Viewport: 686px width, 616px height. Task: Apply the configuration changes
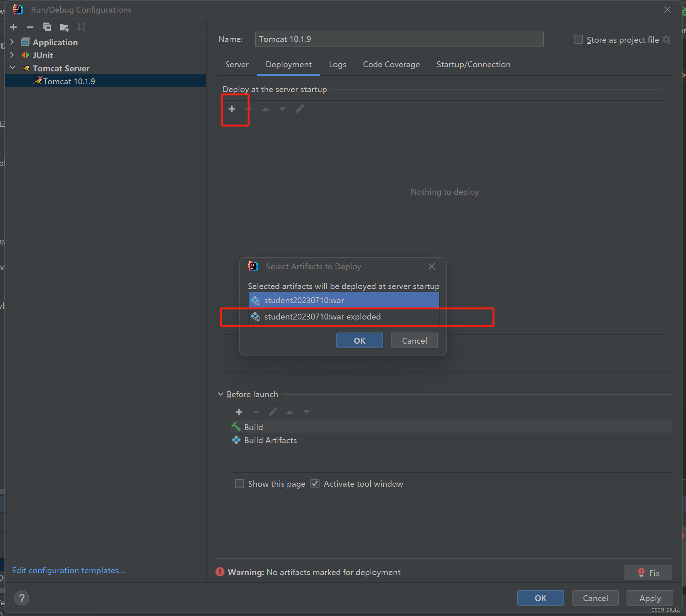650,598
